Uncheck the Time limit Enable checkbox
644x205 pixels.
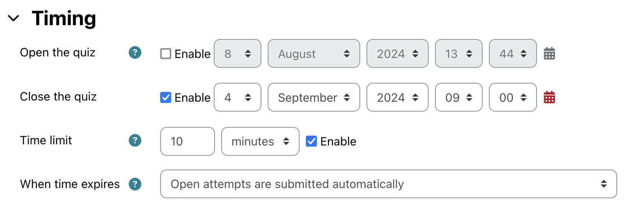311,141
